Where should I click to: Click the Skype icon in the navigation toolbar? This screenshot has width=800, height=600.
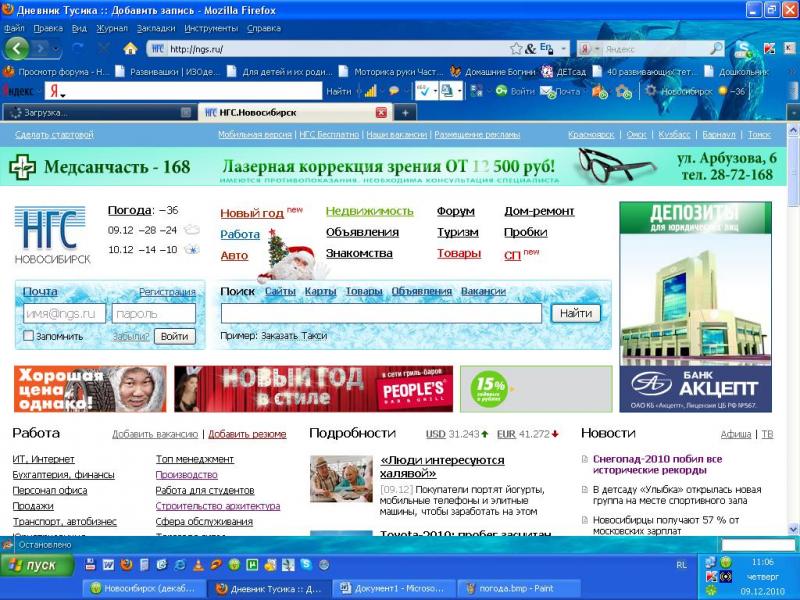[744, 48]
